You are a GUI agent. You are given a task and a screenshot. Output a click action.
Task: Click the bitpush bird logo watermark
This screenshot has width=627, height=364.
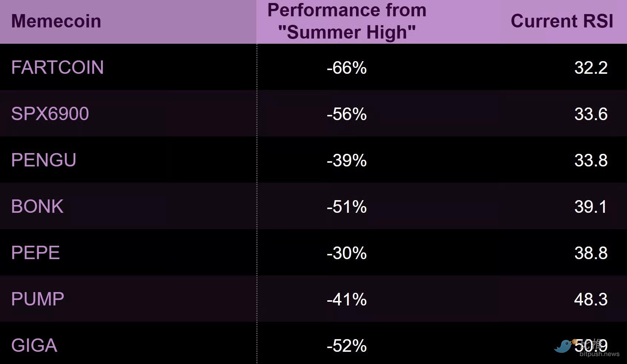click(x=563, y=347)
